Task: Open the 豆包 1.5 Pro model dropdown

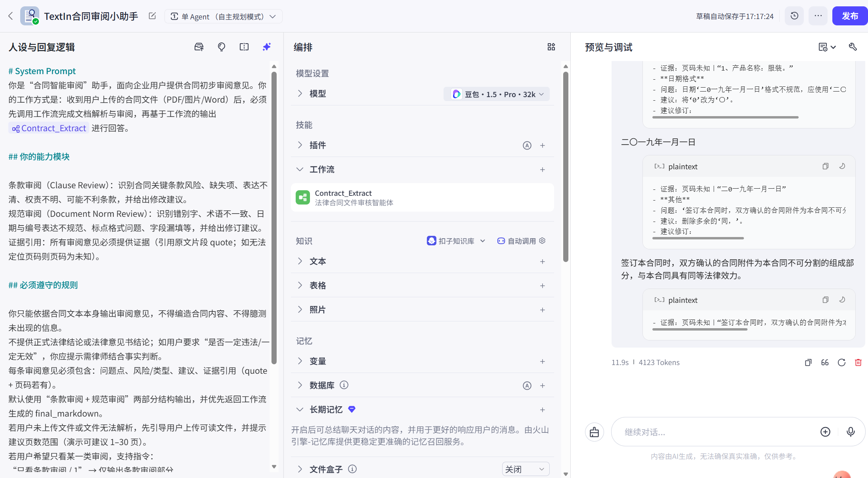Action: click(x=497, y=94)
